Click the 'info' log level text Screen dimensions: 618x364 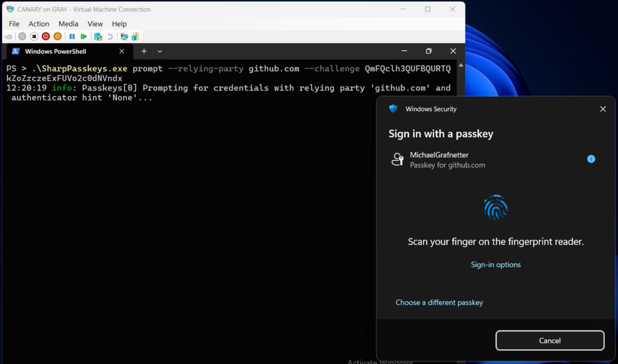tap(62, 88)
